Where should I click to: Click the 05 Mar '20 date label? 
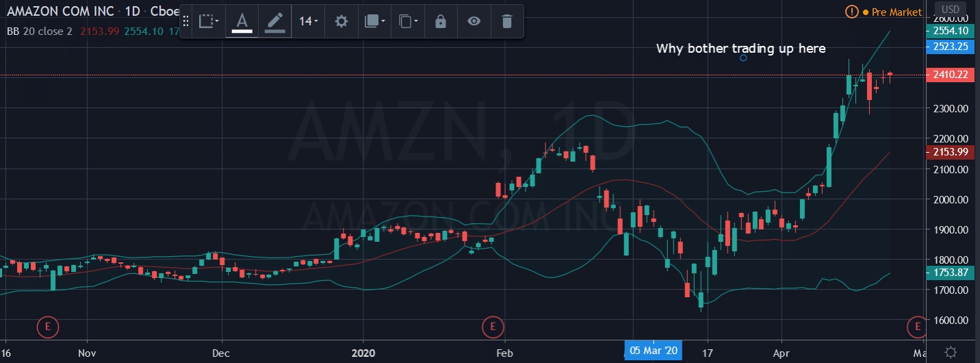654,351
